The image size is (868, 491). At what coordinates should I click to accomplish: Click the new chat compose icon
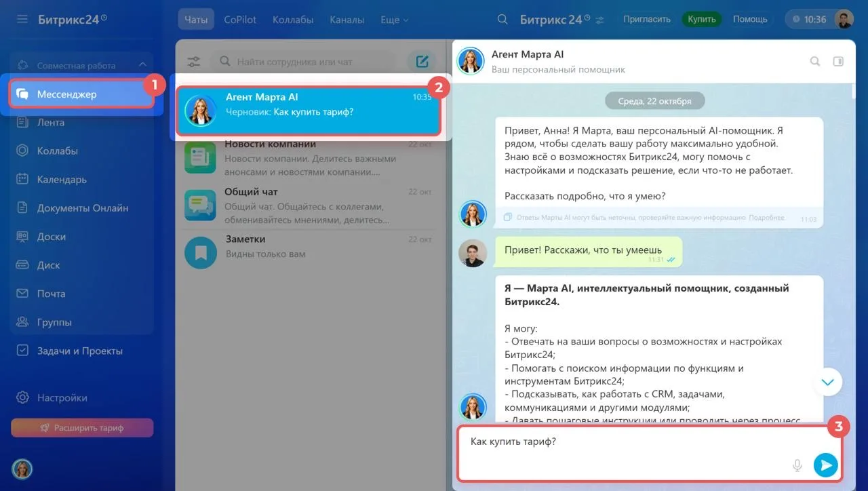pyautogui.click(x=422, y=62)
